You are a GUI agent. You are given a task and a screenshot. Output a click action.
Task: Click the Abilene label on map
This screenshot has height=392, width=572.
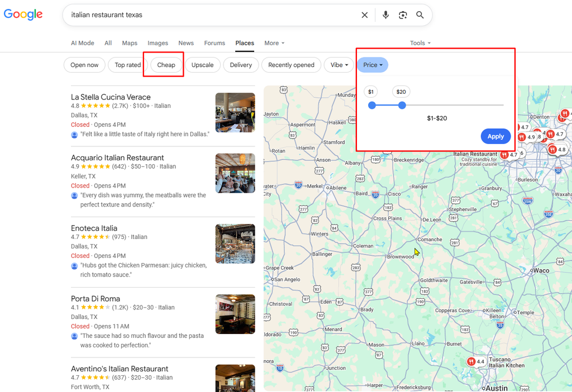pyautogui.click(x=338, y=188)
